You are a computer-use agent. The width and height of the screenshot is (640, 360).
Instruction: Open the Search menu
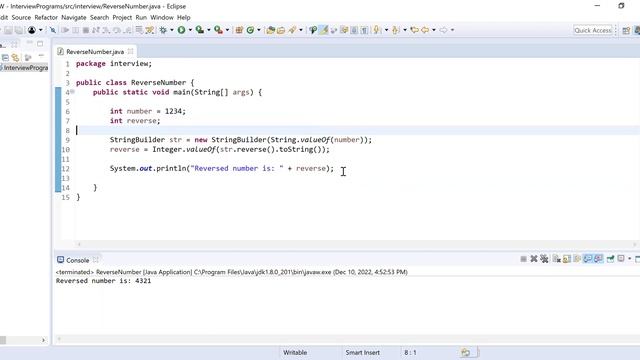point(100,18)
